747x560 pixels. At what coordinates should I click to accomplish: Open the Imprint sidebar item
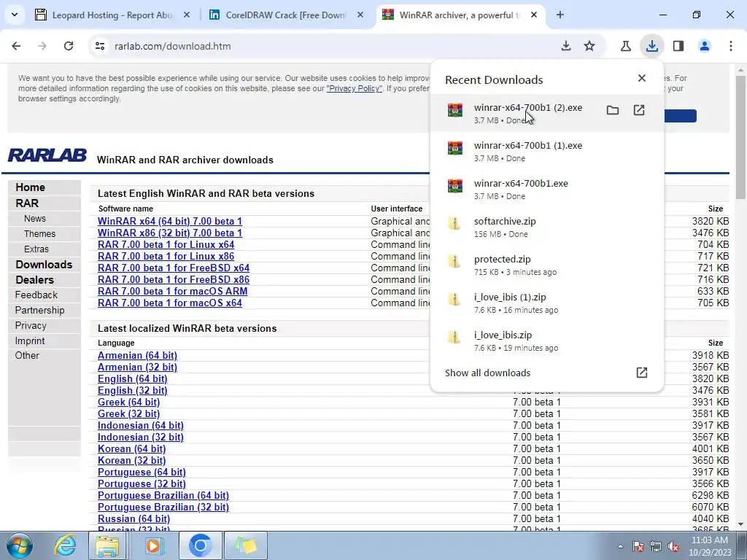(29, 341)
